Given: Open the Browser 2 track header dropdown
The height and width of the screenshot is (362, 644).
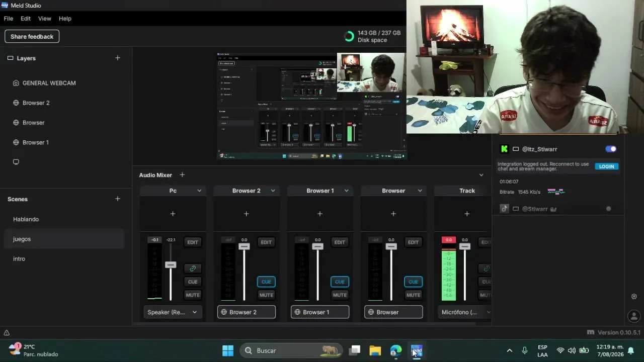Looking at the screenshot, I should coord(273,191).
